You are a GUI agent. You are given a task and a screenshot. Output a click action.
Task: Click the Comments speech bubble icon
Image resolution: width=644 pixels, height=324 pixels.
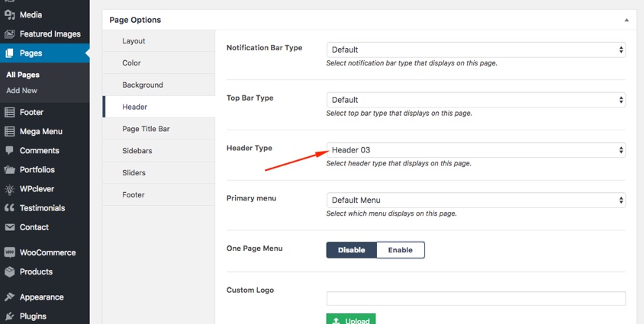[9, 151]
